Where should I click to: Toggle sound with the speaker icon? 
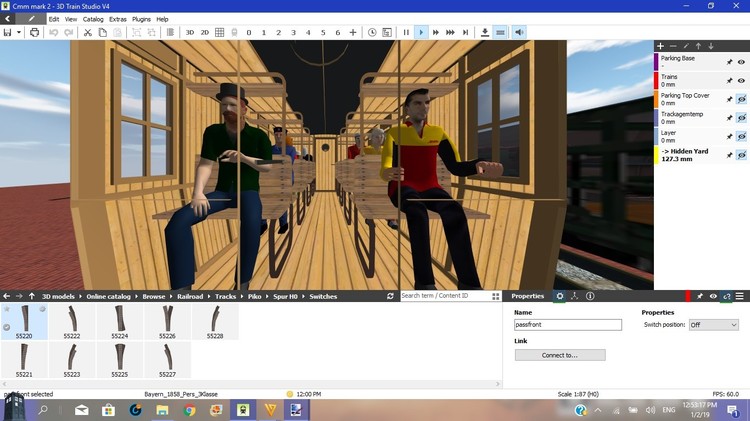(x=519, y=32)
